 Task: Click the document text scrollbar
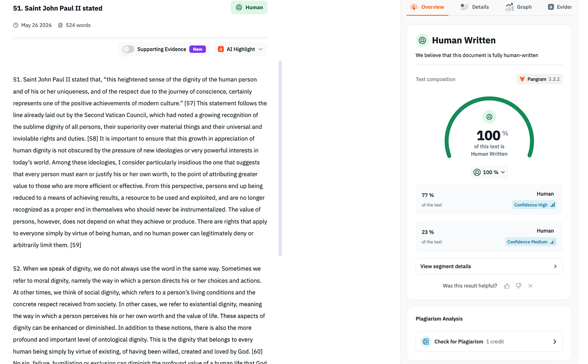click(280, 159)
